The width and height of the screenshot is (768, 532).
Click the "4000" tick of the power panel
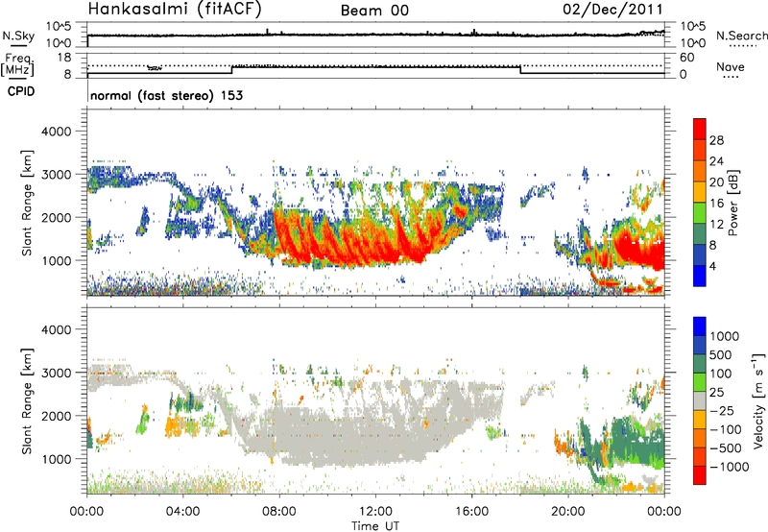[56, 132]
